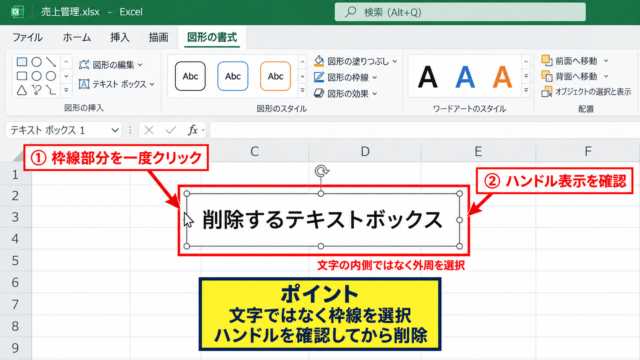Apply the blue WordArt A style
This screenshot has width=640, height=360.
[x=465, y=77]
